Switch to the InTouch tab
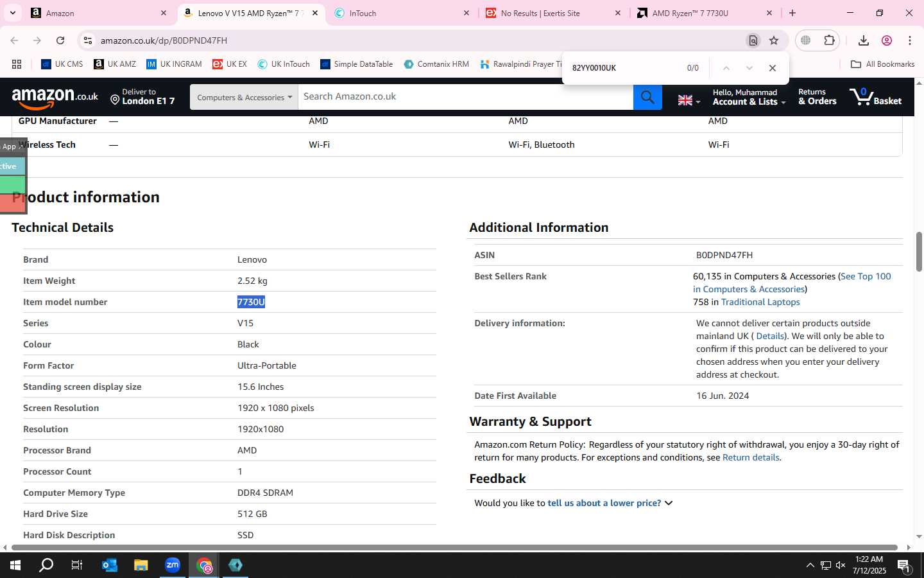Screen dimensions: 924x578 pyautogui.click(x=402, y=13)
